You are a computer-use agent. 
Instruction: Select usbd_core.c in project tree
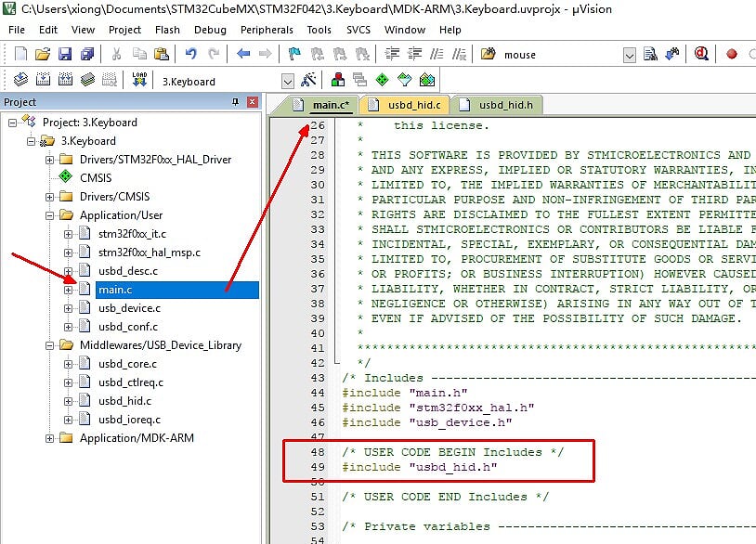pos(129,364)
